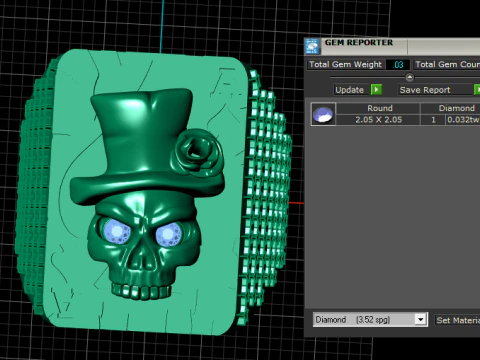The height and width of the screenshot is (360, 480).
Task: Click the Update button
Action: point(351,90)
